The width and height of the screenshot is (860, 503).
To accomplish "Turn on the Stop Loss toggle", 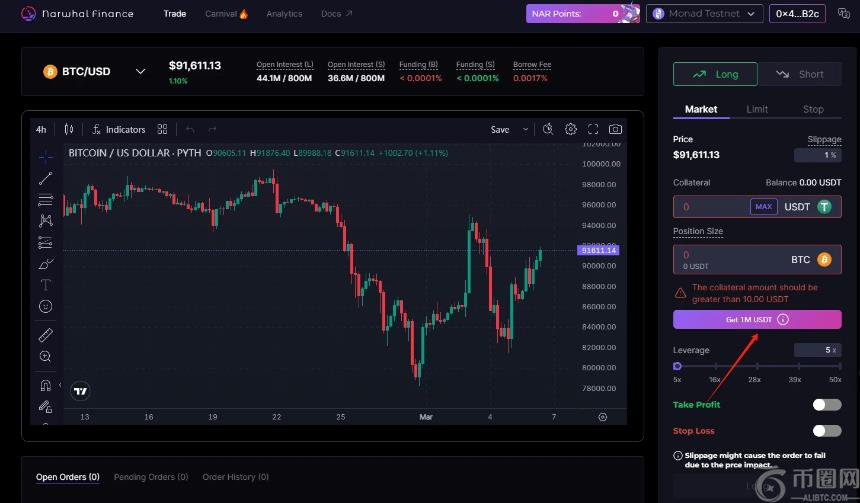I will pyautogui.click(x=826, y=430).
